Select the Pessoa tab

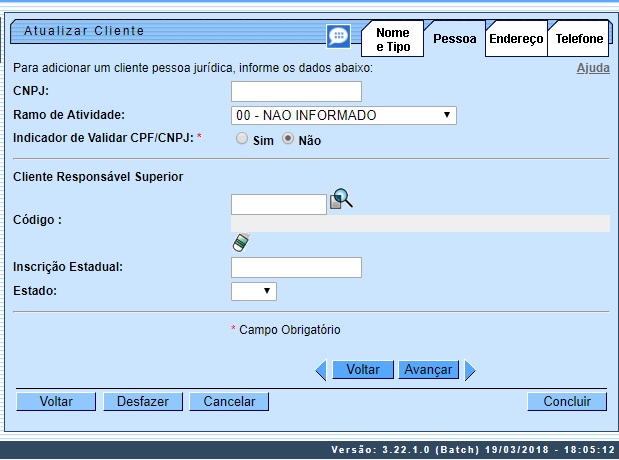(454, 40)
